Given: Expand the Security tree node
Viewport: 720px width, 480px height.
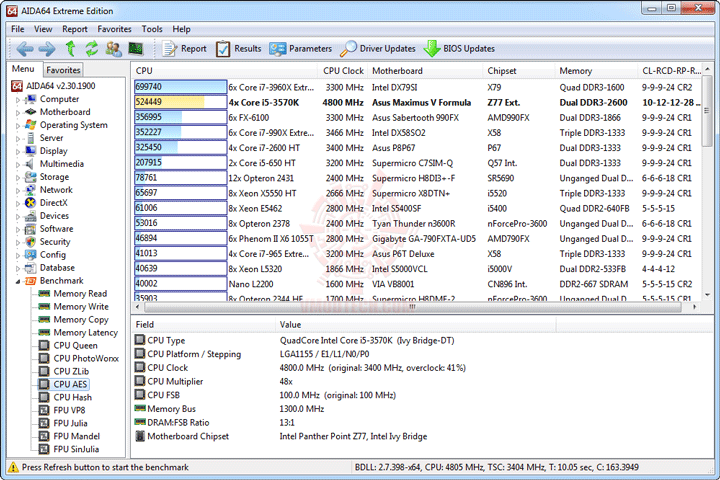Looking at the screenshot, I should click(18, 242).
